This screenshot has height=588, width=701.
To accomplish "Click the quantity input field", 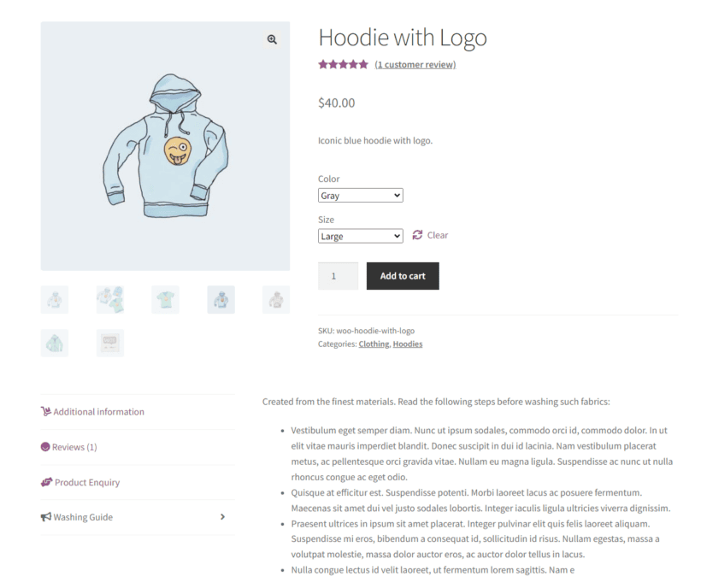I will click(x=338, y=276).
